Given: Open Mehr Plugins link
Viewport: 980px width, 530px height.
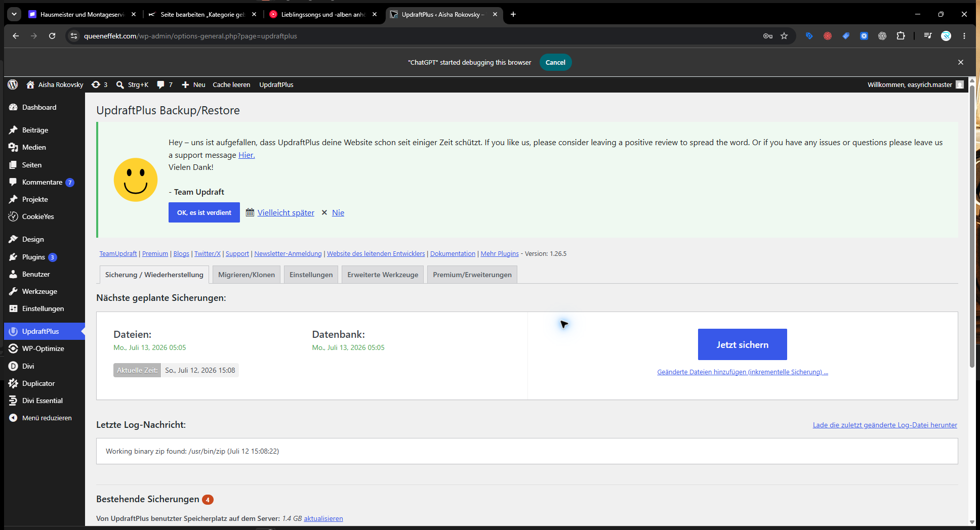Looking at the screenshot, I should click(x=500, y=253).
